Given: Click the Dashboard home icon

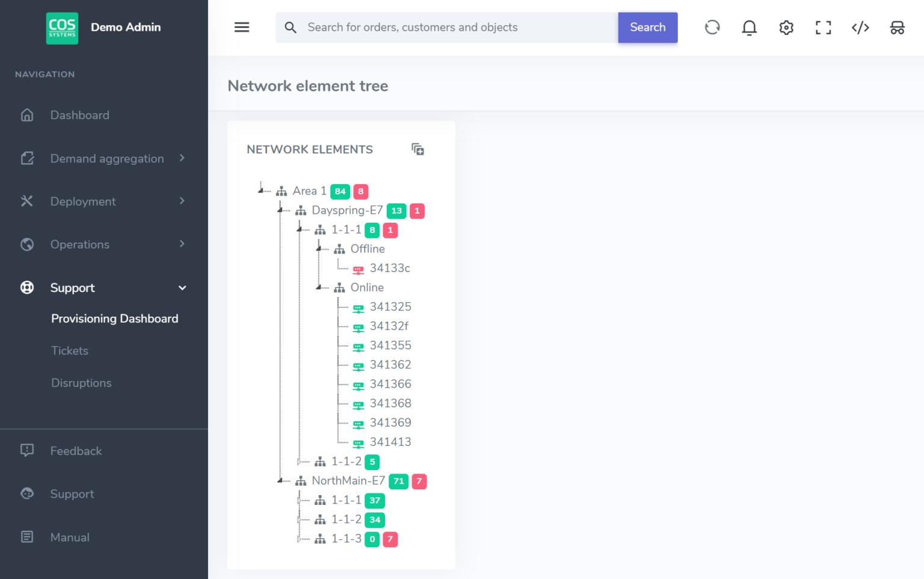Looking at the screenshot, I should pos(27,115).
